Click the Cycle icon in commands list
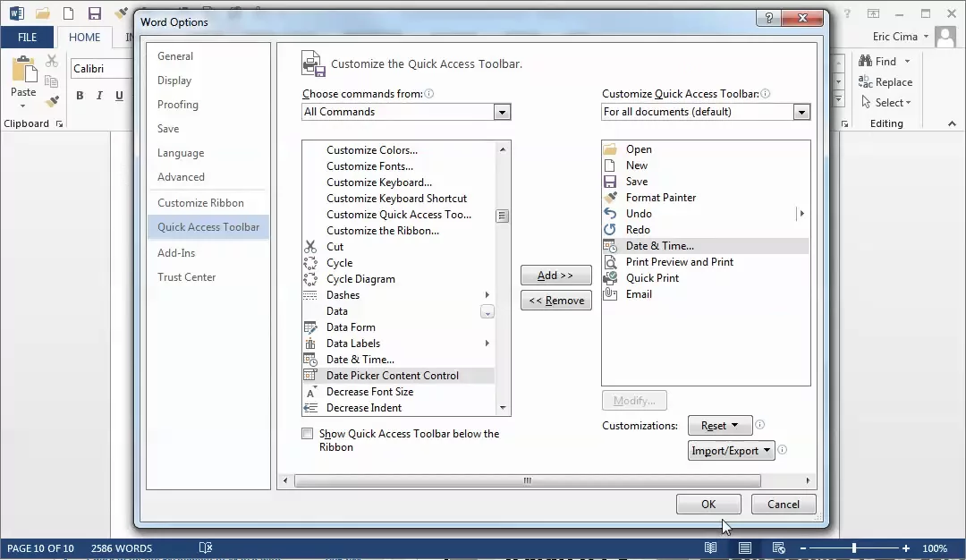Screen dimensions: 966x560 point(310,263)
